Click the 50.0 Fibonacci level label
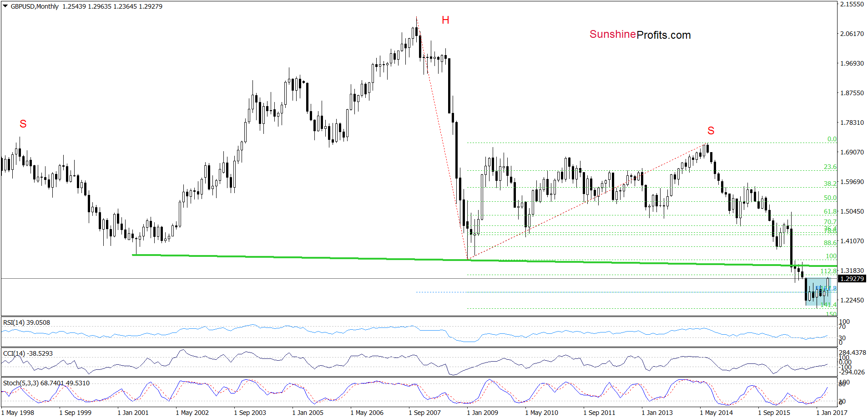Image resolution: width=868 pixels, height=419 pixels. pyautogui.click(x=830, y=198)
